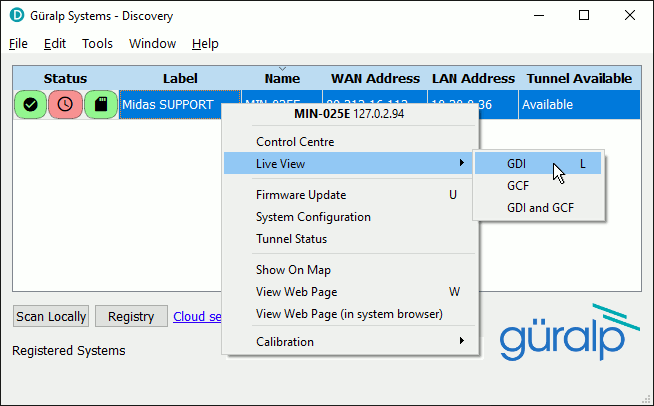This screenshot has height=406, width=654.
Task: Expand the Live View submenu
Action: (x=349, y=164)
